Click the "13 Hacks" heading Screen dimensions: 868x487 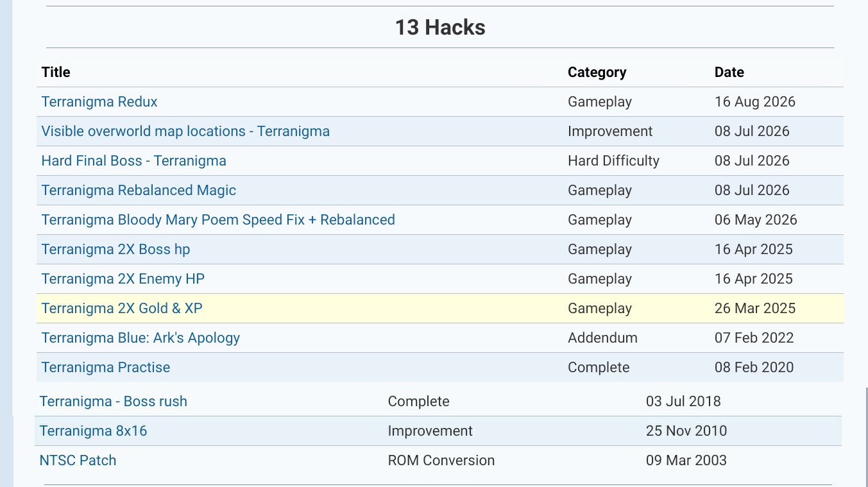click(440, 27)
